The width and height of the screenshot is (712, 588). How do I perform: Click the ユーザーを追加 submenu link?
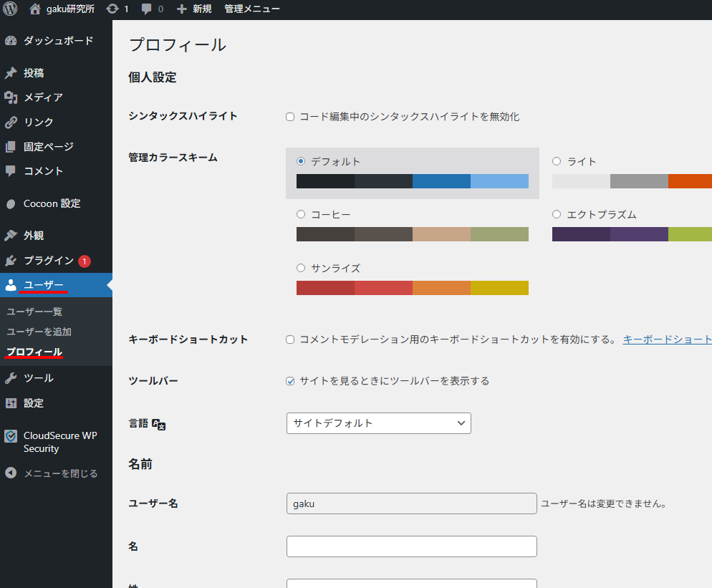coord(39,332)
